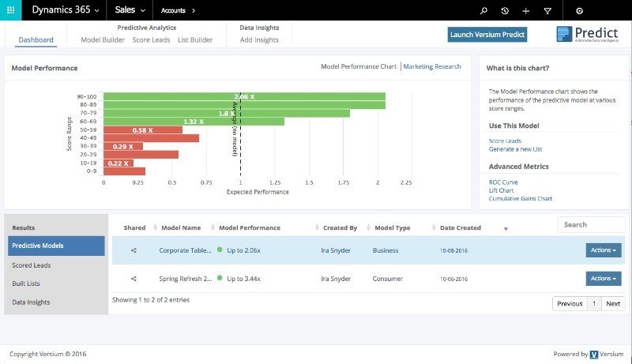Image resolution: width=632 pixels, height=364 pixels.
Task: Click date 10-06-2016 cell
Action: coord(453,279)
